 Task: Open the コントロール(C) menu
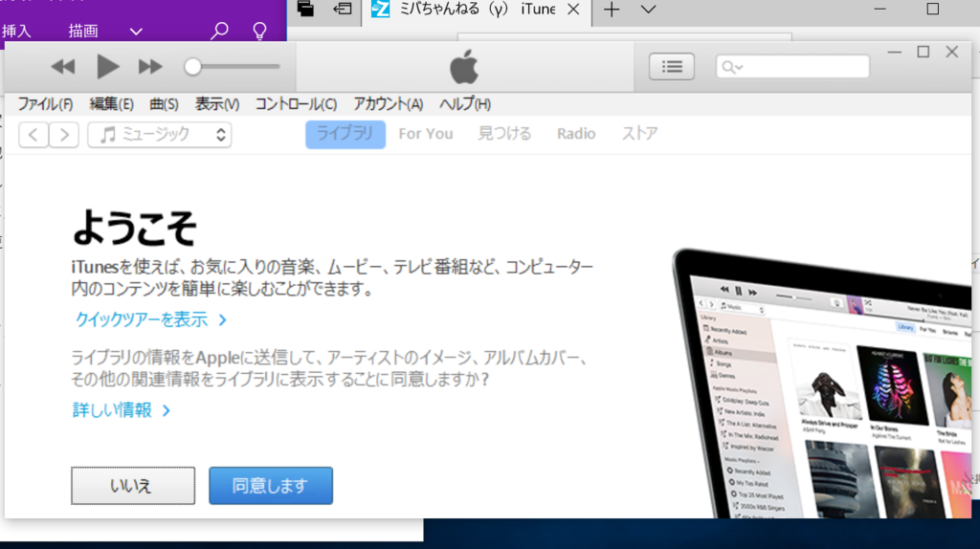click(296, 104)
